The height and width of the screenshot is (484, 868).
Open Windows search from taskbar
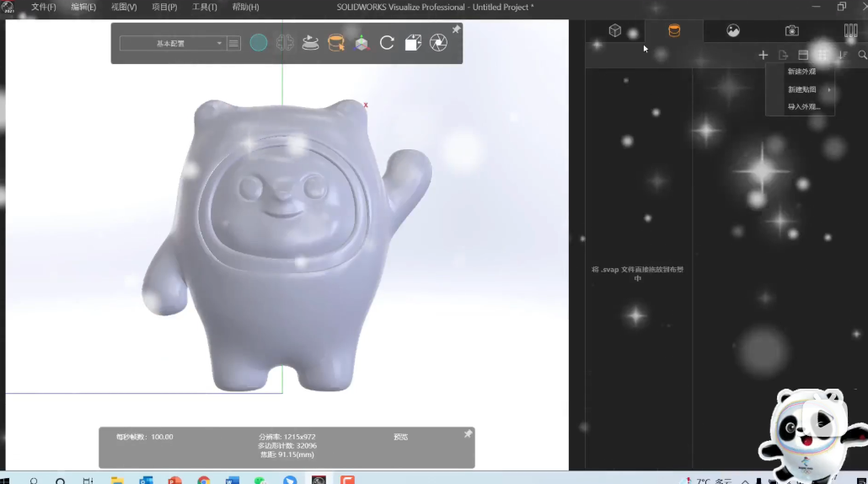(34, 481)
